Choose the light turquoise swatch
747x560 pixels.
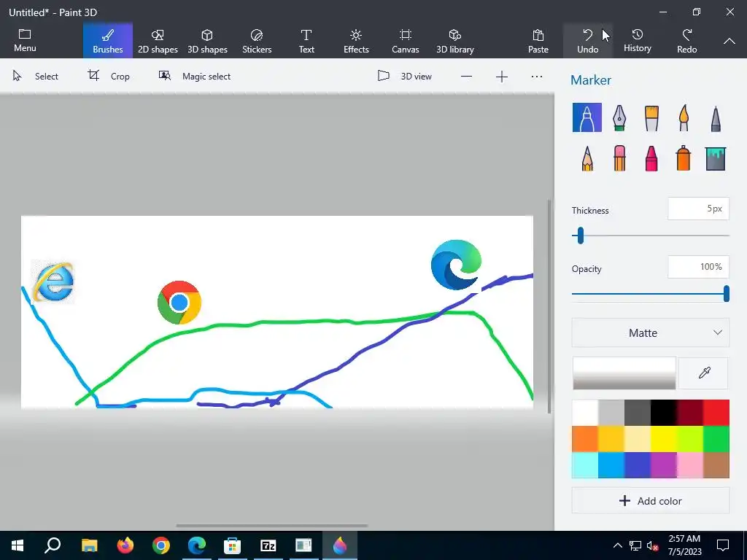click(x=585, y=464)
